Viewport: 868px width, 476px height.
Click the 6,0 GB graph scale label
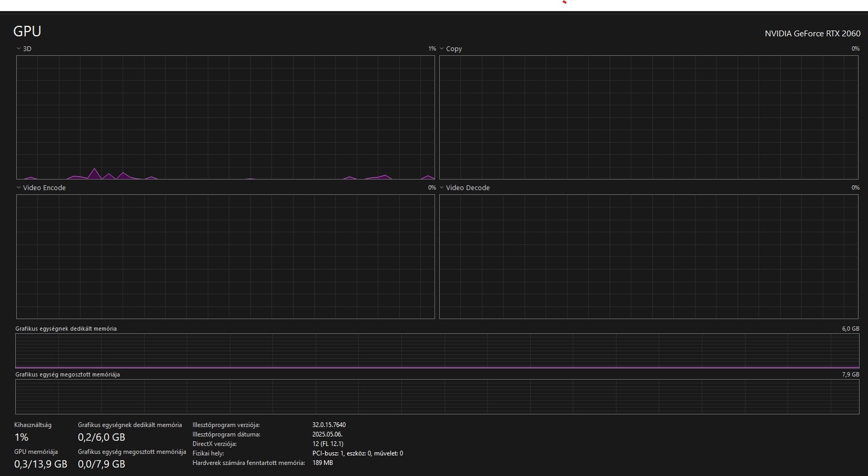pyautogui.click(x=851, y=329)
